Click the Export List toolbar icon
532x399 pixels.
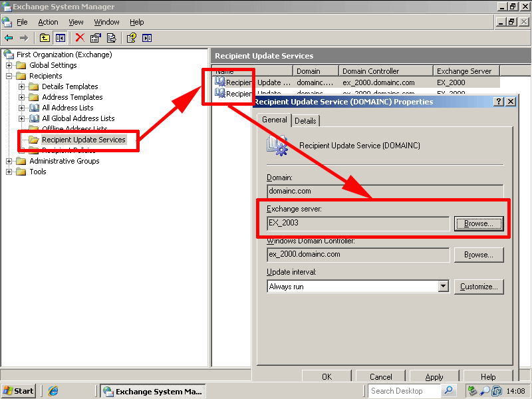pos(111,38)
